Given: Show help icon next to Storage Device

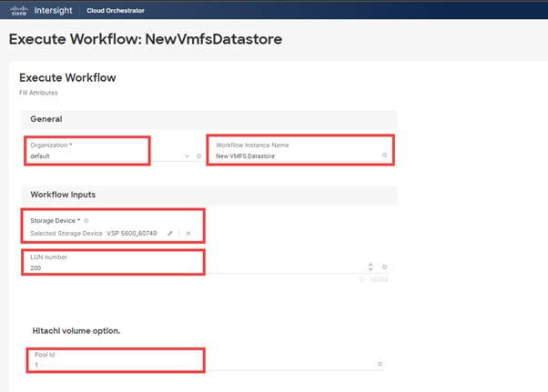Looking at the screenshot, I should (86, 221).
